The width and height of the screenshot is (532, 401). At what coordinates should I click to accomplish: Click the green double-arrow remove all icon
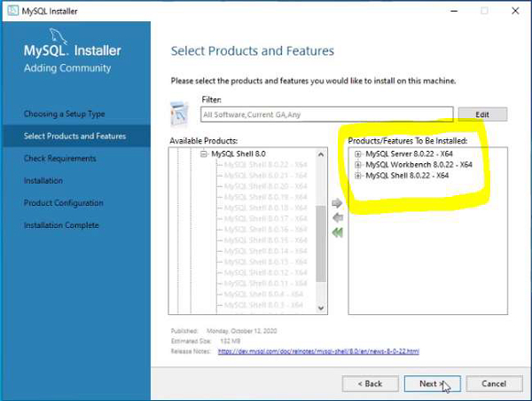(x=338, y=232)
